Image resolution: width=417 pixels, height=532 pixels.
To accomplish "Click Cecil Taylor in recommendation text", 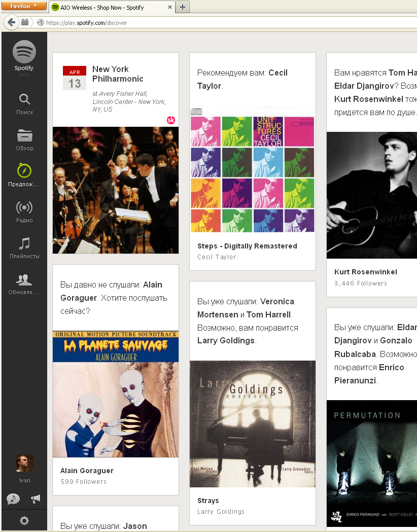I will point(242,79).
